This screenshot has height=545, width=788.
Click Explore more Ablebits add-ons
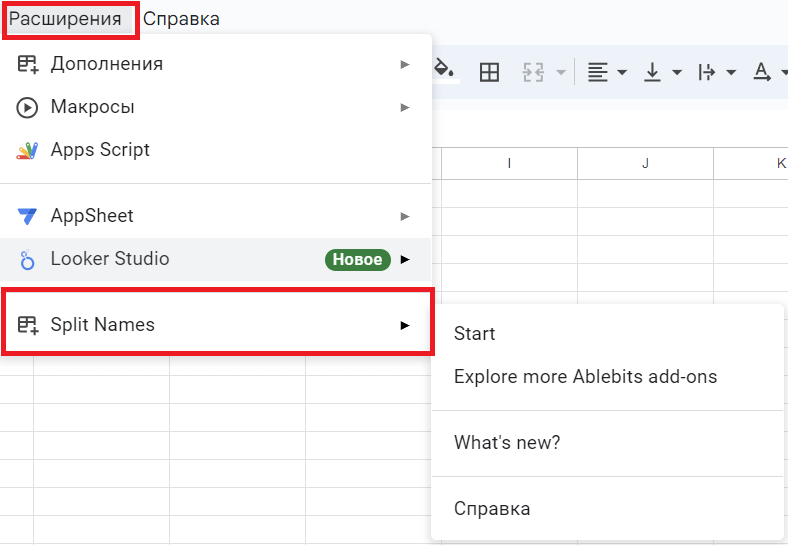[x=585, y=377]
